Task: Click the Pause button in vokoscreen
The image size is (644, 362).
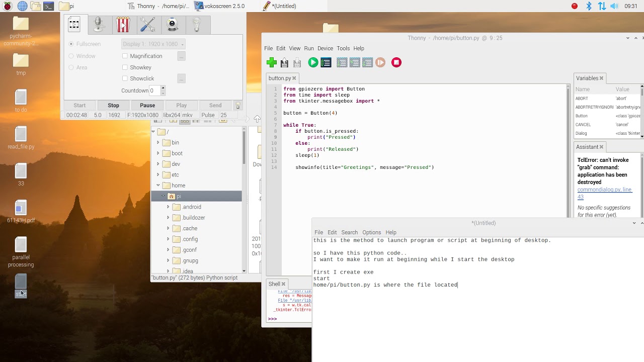Action: (147, 106)
